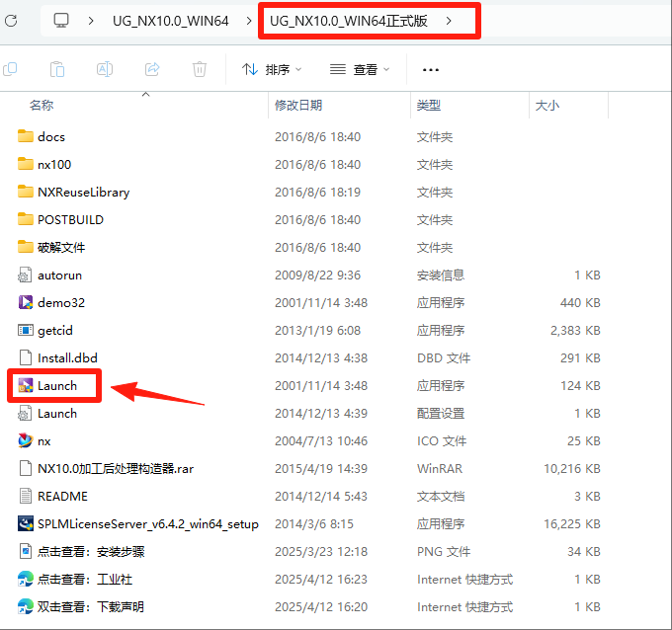This screenshot has width=672, height=630.
Task: Select the nx100 folder name
Action: (54, 164)
